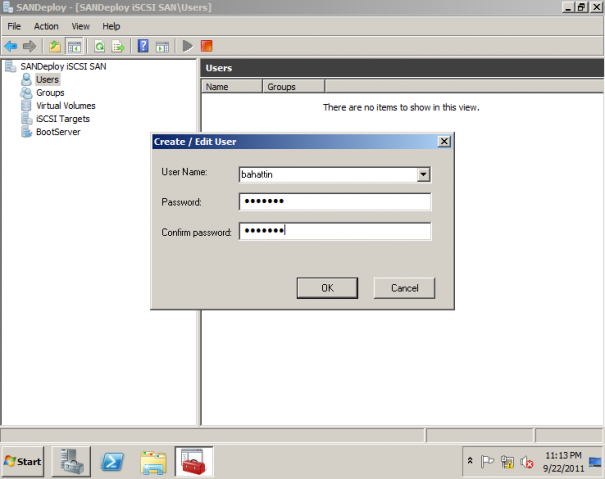The height and width of the screenshot is (479, 605).
Task: Select BootServer tree node
Action: pos(58,132)
